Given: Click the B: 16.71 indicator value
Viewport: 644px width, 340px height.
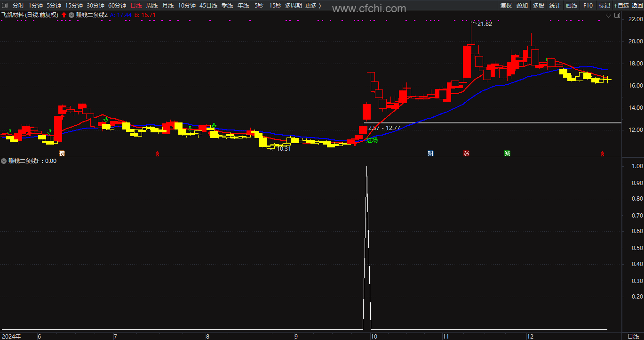Looking at the screenshot, I should point(145,15).
